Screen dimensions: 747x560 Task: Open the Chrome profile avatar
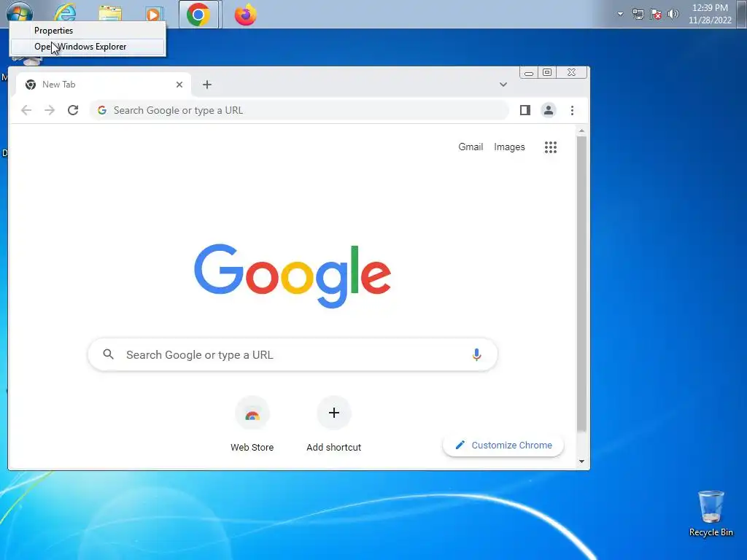[549, 111]
